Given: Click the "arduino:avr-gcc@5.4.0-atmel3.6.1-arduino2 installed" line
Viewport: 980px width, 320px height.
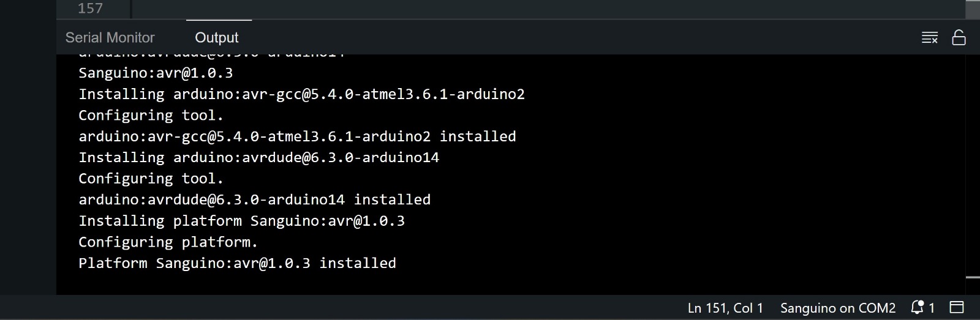Looking at the screenshot, I should 297,136.
